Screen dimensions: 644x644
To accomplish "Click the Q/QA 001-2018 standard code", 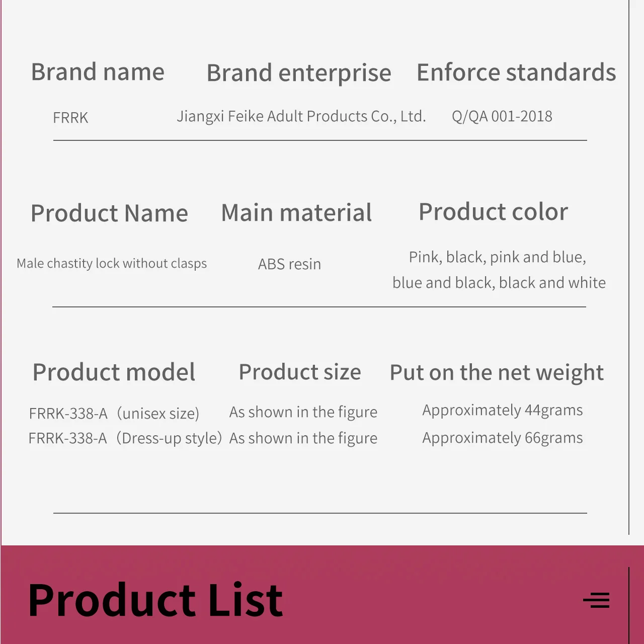I will coord(502,117).
